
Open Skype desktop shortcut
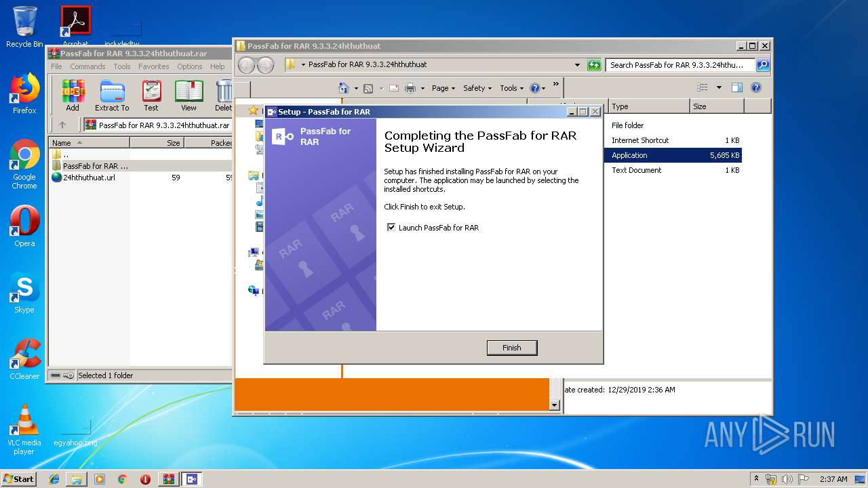(24, 293)
